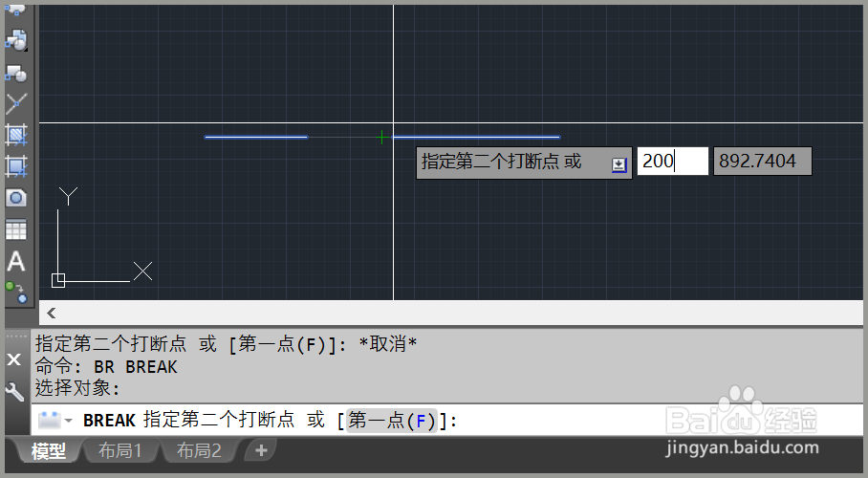Click the '选择对象:' history line
The width and height of the screenshot is (868, 478).
pos(77,388)
